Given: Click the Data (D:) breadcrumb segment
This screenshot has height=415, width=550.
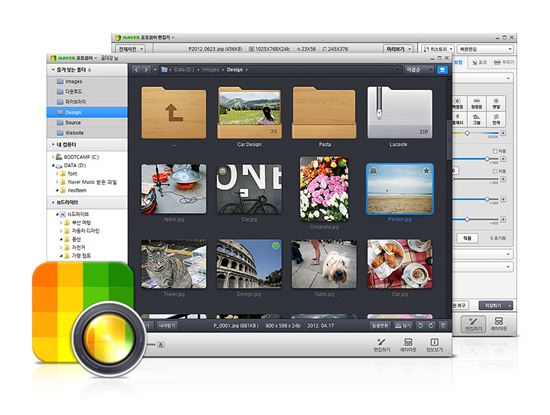Looking at the screenshot, I should click(x=184, y=69).
